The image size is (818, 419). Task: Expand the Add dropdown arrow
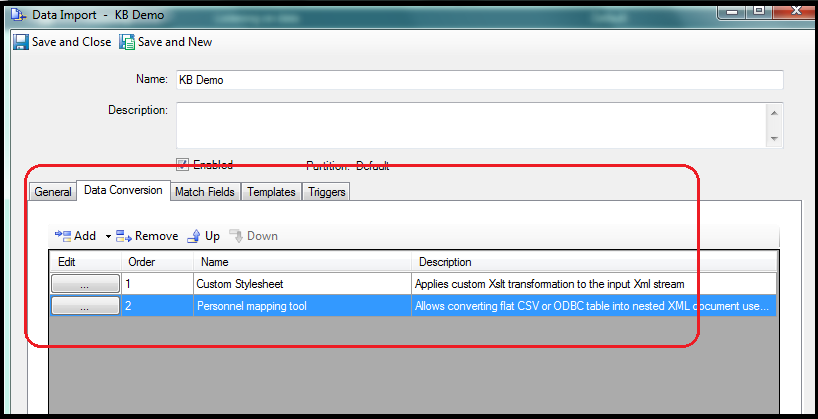[107, 237]
